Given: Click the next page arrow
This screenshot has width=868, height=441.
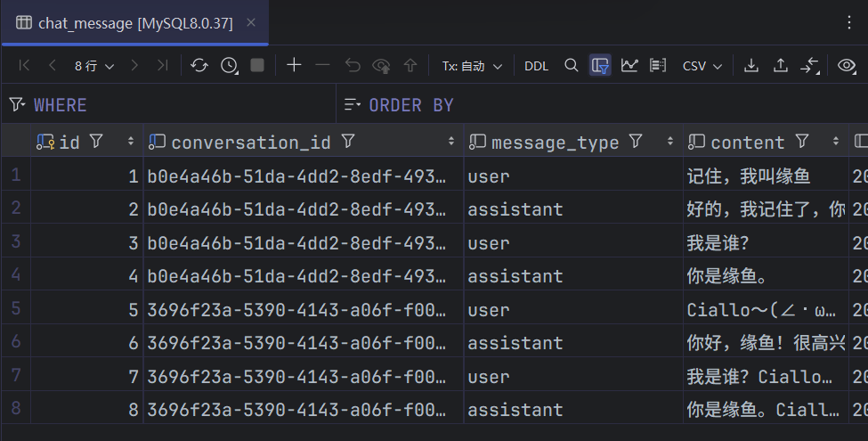Looking at the screenshot, I should 134,65.
